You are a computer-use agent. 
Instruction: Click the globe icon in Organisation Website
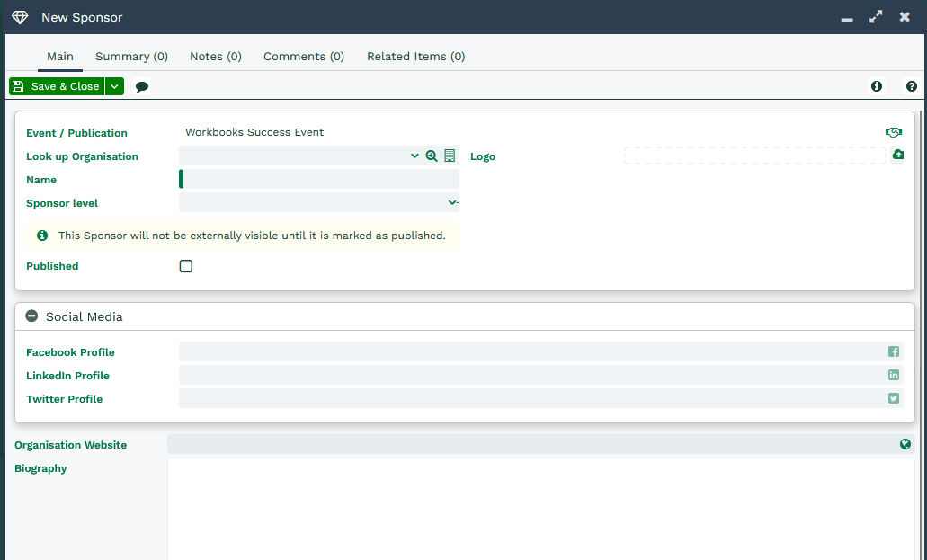(x=905, y=444)
